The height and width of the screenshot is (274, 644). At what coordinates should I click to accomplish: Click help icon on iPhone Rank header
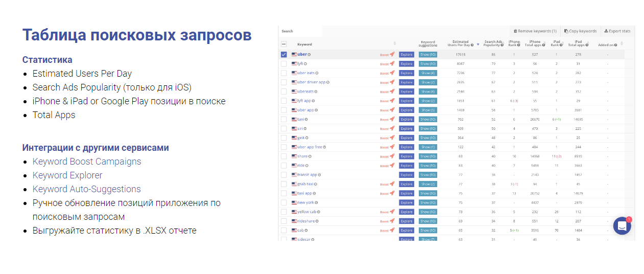(x=518, y=45)
